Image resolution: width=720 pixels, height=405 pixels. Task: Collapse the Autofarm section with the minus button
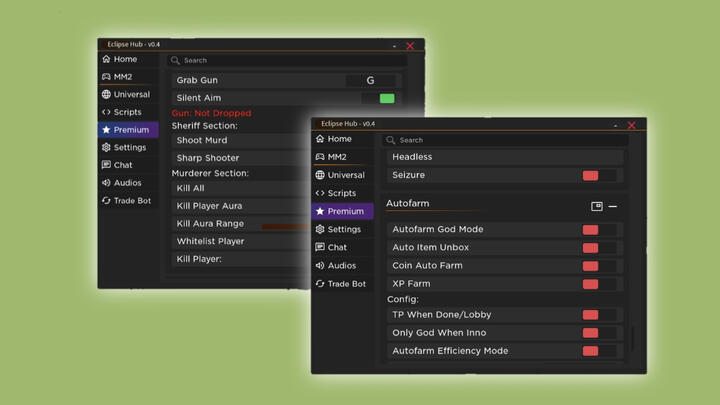coord(613,207)
